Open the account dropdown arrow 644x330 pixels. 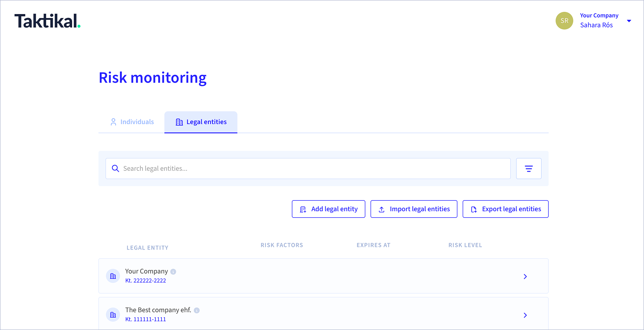click(629, 21)
